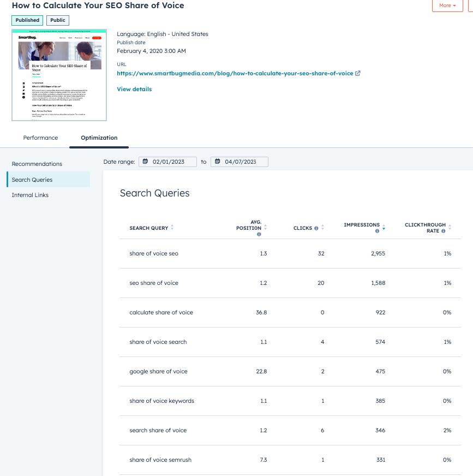Image resolution: width=473 pixels, height=476 pixels.
Task: Click the Search Query column sort arrows
Action: pos(173,227)
